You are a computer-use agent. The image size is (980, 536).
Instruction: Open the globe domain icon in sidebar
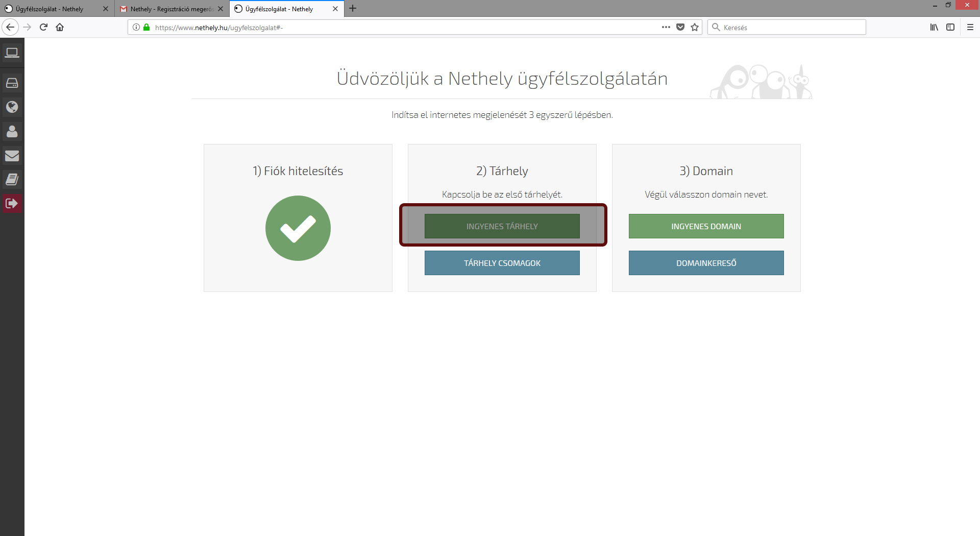pos(12,107)
